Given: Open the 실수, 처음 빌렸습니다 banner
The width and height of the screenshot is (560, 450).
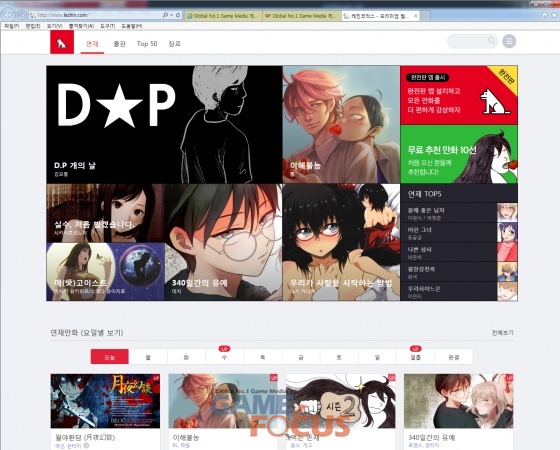Looking at the screenshot, I should click(x=105, y=213).
